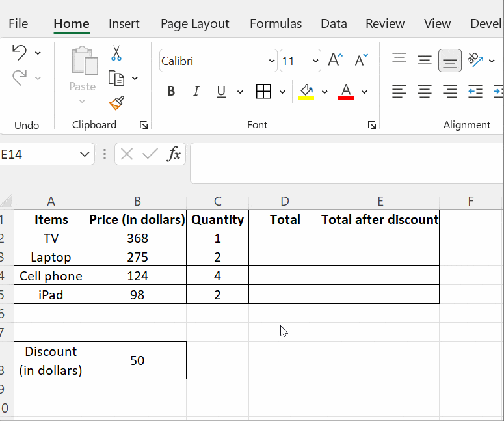This screenshot has height=421, width=504.
Task: Expand the font size 11 dropdown
Action: [x=315, y=61]
